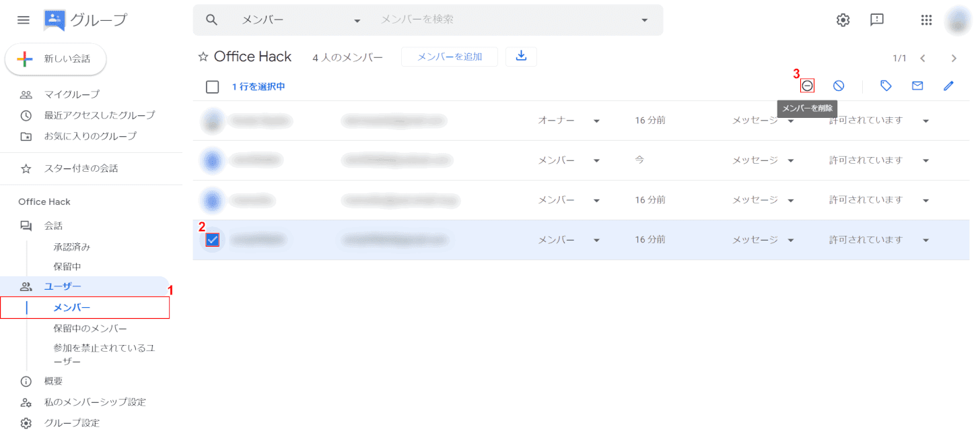The image size is (980, 442).
Task: Click the 私のメンバーシップ設定 icon
Action: [x=26, y=402]
